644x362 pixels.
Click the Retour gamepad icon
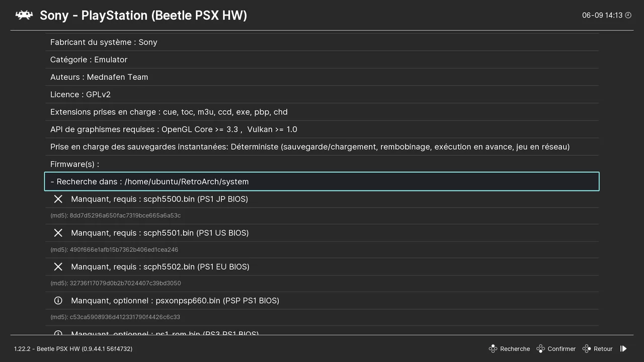pos(587,348)
